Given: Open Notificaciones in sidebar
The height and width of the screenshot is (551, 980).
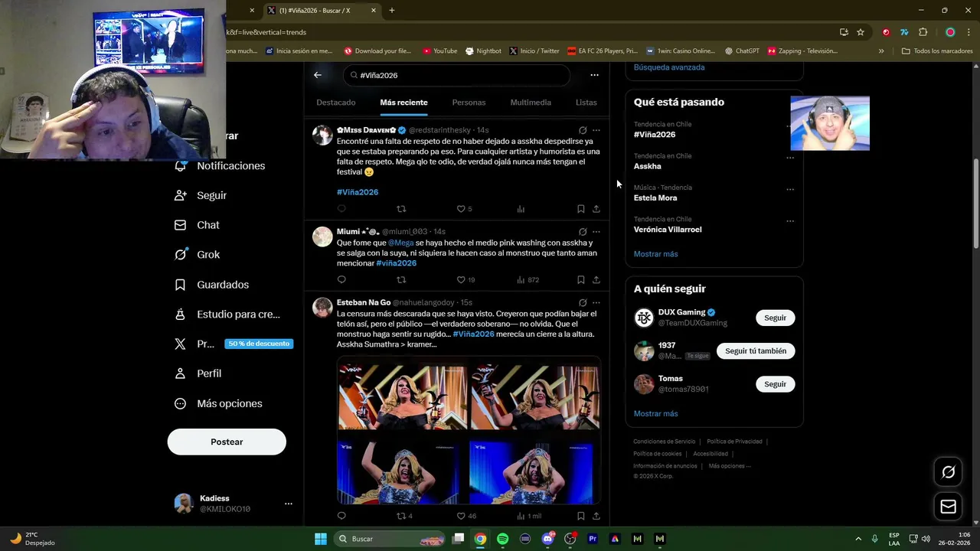Looking at the screenshot, I should (220, 165).
